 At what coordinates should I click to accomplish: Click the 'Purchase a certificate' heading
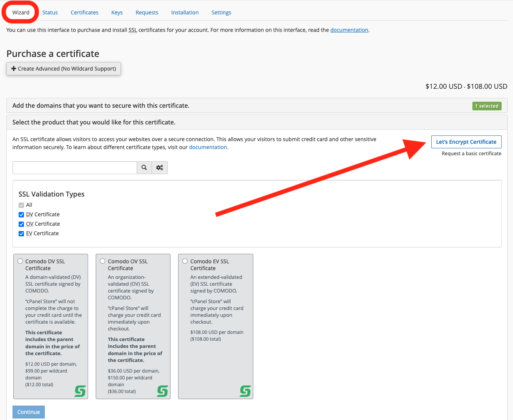pyautogui.click(x=53, y=54)
